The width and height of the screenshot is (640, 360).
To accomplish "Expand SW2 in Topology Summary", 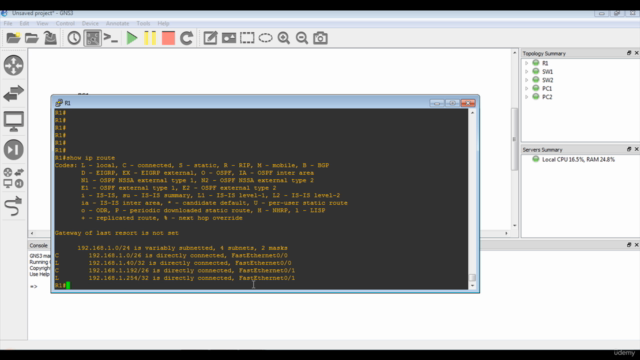I will tap(527, 80).
